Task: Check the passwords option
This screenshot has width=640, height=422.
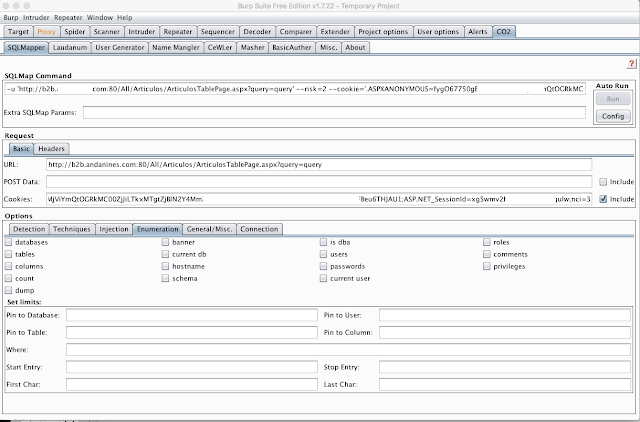Action: coord(323,266)
